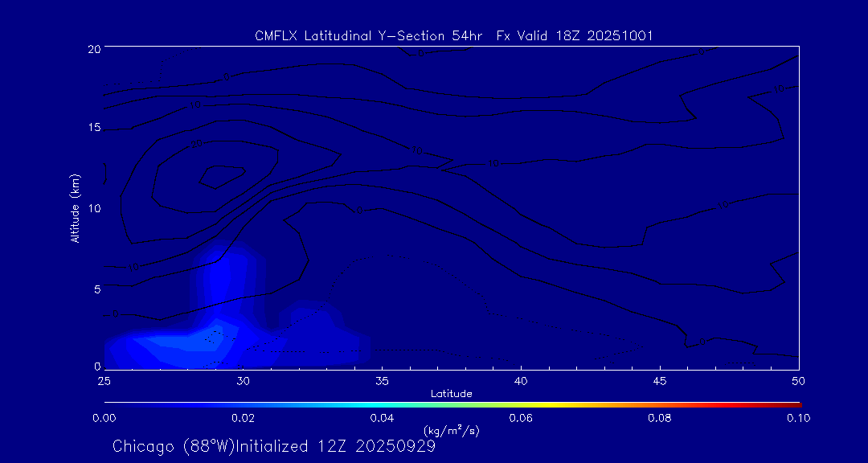Select the '0.08' color bar value
The height and width of the screenshot is (463, 868).
pos(660,418)
